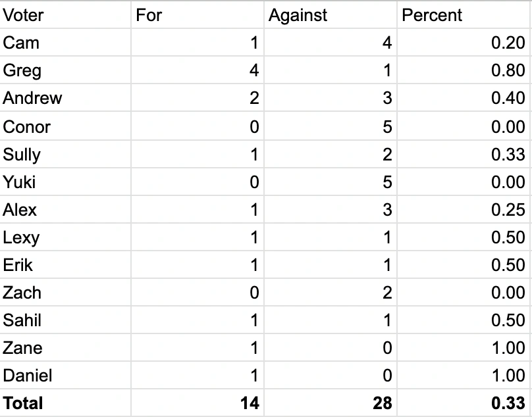Select the Total For value 14
The height and width of the screenshot is (417, 532).
249,403
